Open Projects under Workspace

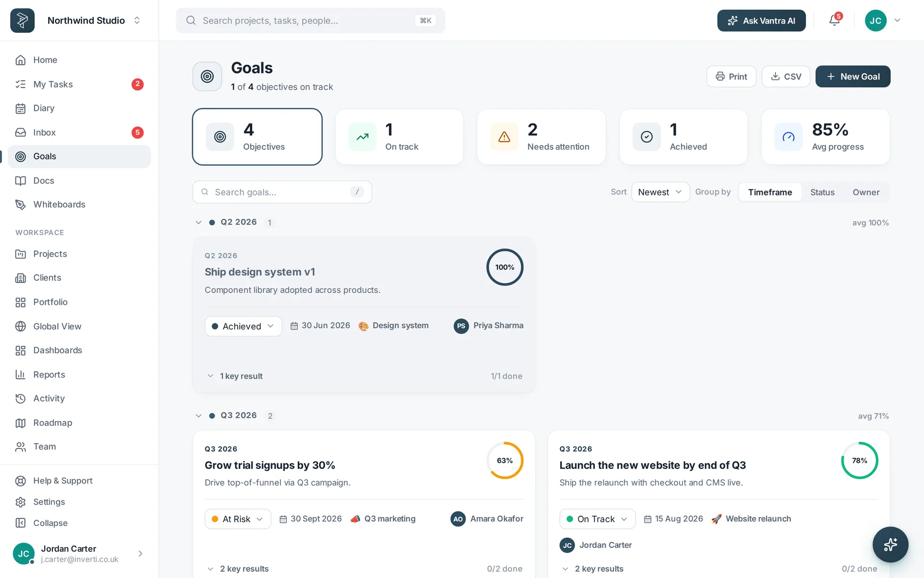pos(79,254)
